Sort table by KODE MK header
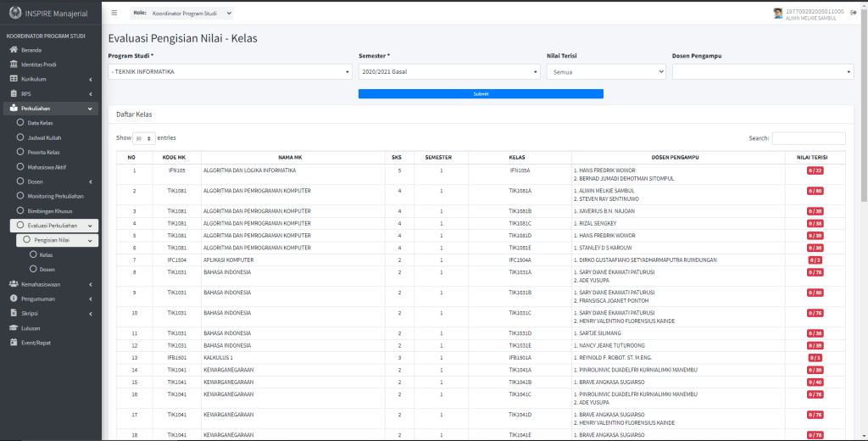 coord(177,158)
